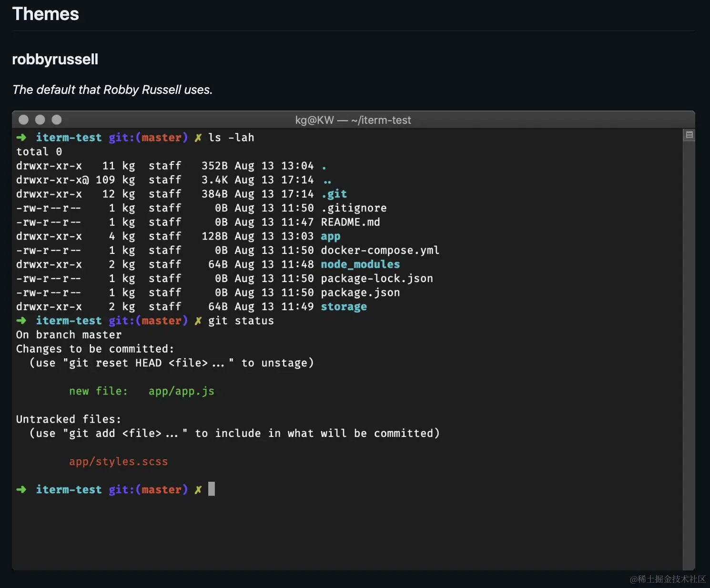The image size is (710, 588).
Task: Click the green "new file:" label
Action: [99, 391]
